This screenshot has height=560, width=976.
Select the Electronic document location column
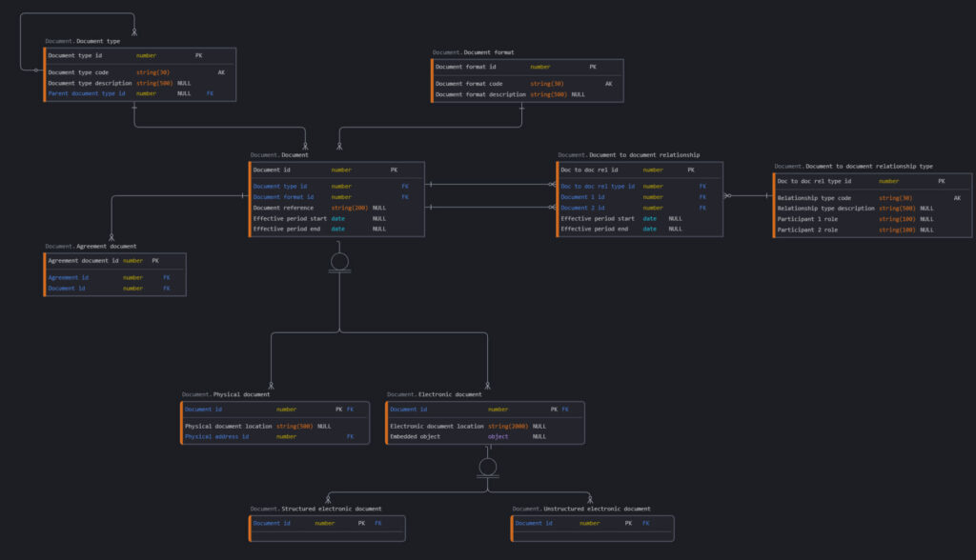point(437,427)
